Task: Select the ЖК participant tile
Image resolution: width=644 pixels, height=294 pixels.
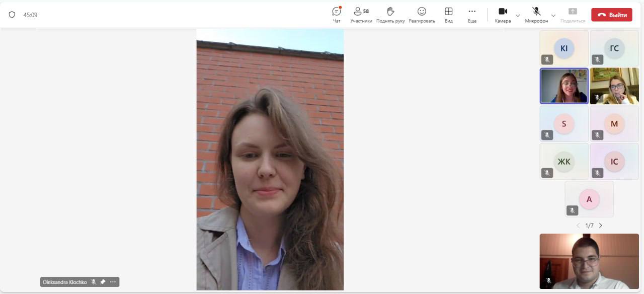Action: [564, 161]
